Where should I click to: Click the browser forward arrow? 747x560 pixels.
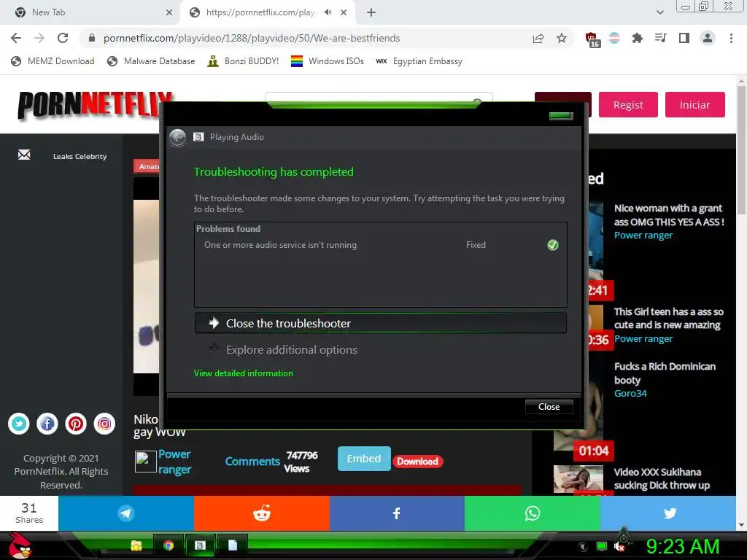pyautogui.click(x=39, y=38)
